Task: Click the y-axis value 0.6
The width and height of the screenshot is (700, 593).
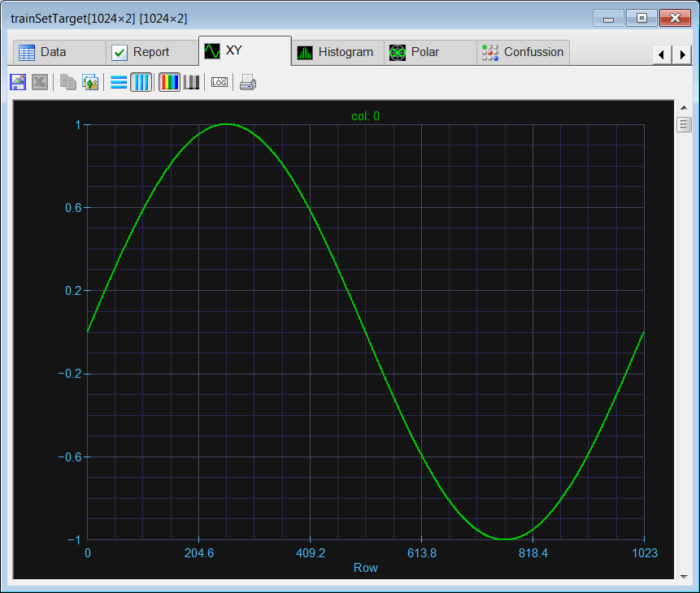Action: pyautogui.click(x=73, y=208)
